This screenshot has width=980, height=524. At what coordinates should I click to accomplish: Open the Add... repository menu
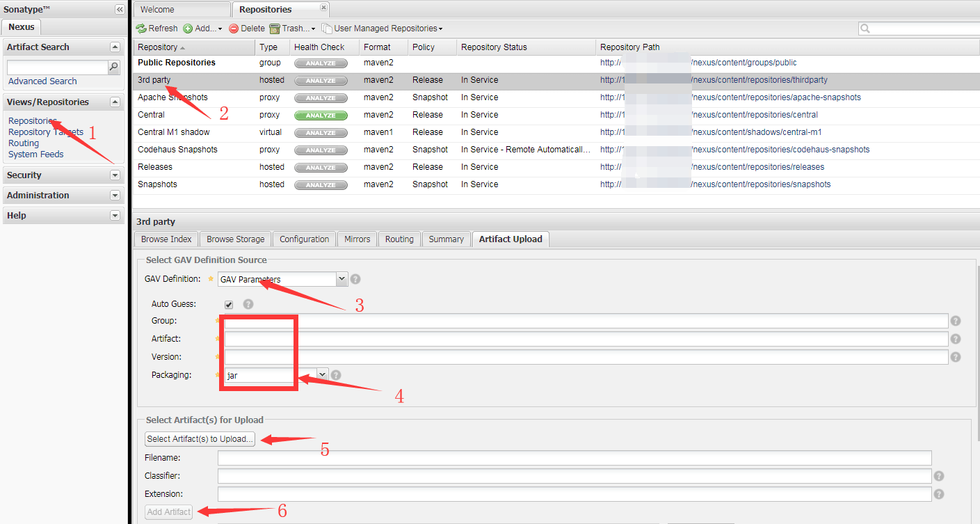tap(202, 29)
